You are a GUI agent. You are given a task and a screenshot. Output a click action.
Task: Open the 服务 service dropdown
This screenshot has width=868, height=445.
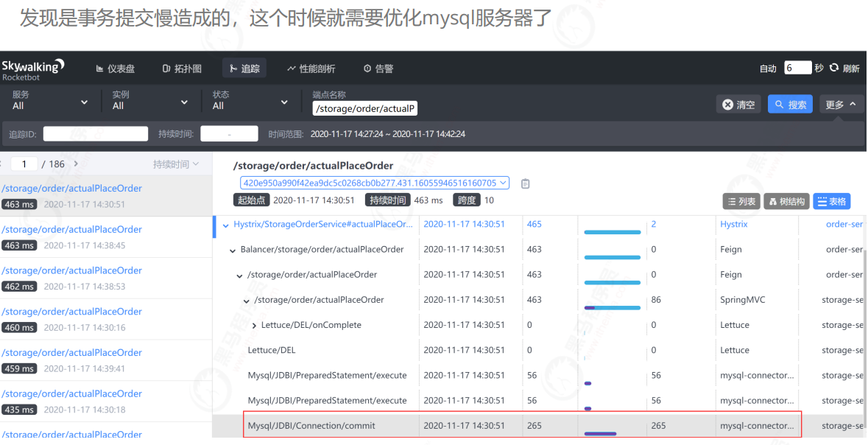[x=50, y=101]
